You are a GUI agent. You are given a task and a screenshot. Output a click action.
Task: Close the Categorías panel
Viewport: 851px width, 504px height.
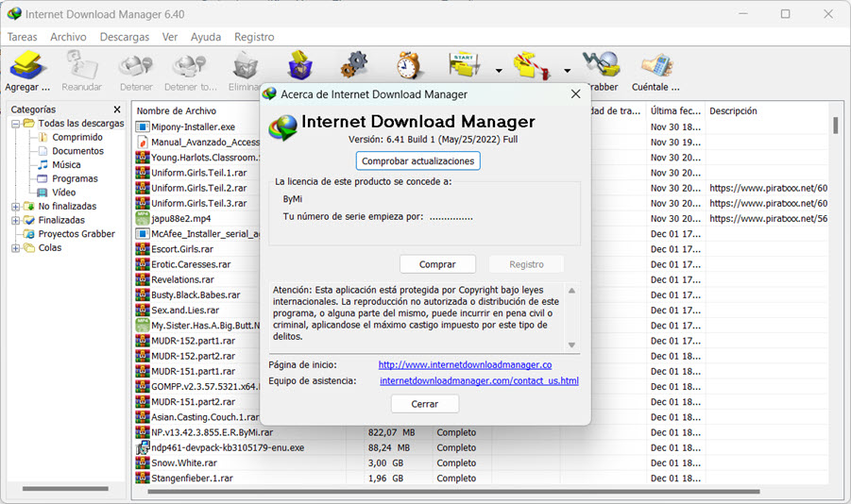(117, 109)
